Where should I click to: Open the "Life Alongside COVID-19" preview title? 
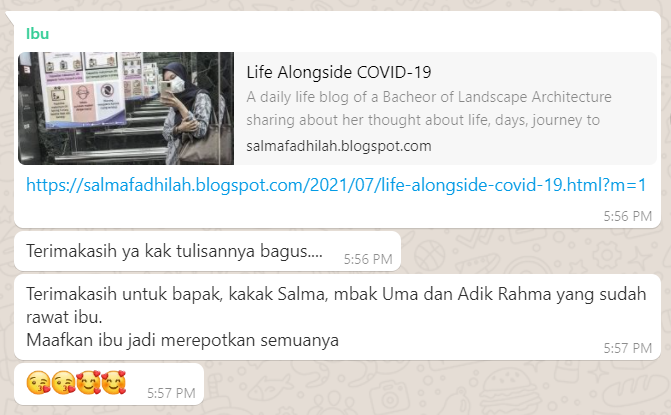coord(338,72)
